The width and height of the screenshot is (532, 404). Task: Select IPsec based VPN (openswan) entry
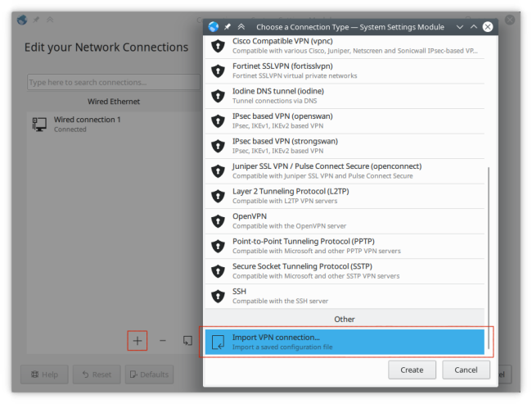345,121
